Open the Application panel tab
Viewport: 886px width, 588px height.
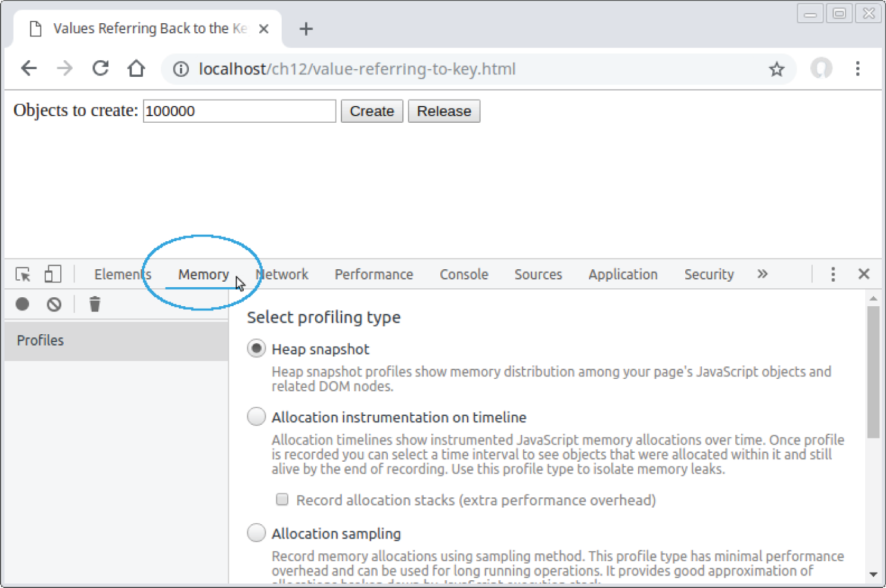click(623, 274)
